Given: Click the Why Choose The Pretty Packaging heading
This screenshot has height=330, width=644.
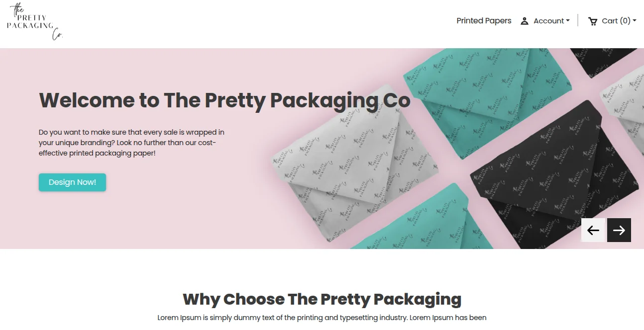Looking at the screenshot, I should 322,299.
